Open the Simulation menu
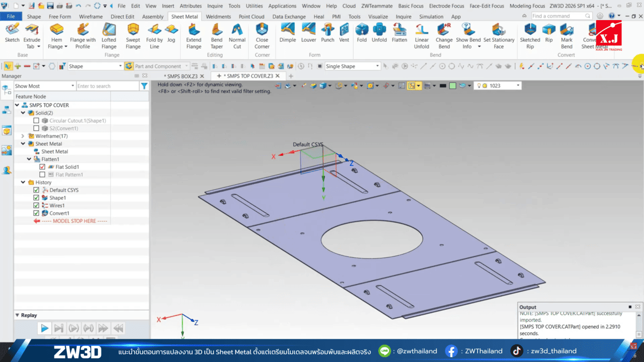This screenshot has height=362, width=644. [x=431, y=16]
